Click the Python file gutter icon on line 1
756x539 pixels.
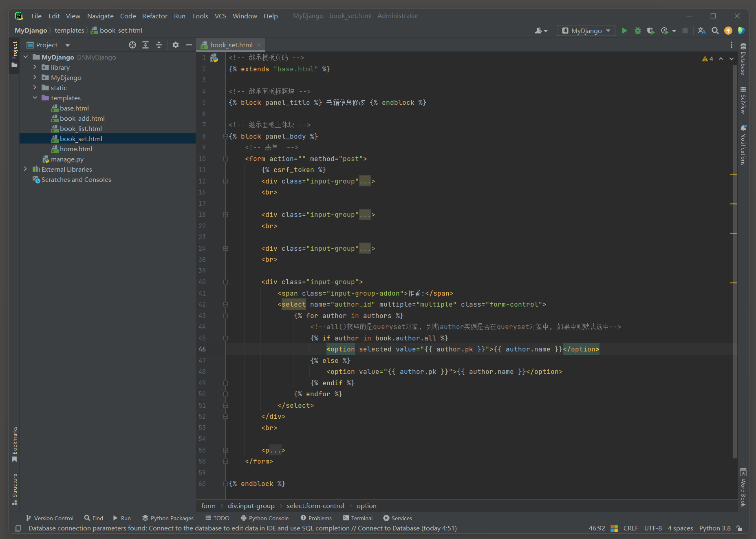(214, 58)
